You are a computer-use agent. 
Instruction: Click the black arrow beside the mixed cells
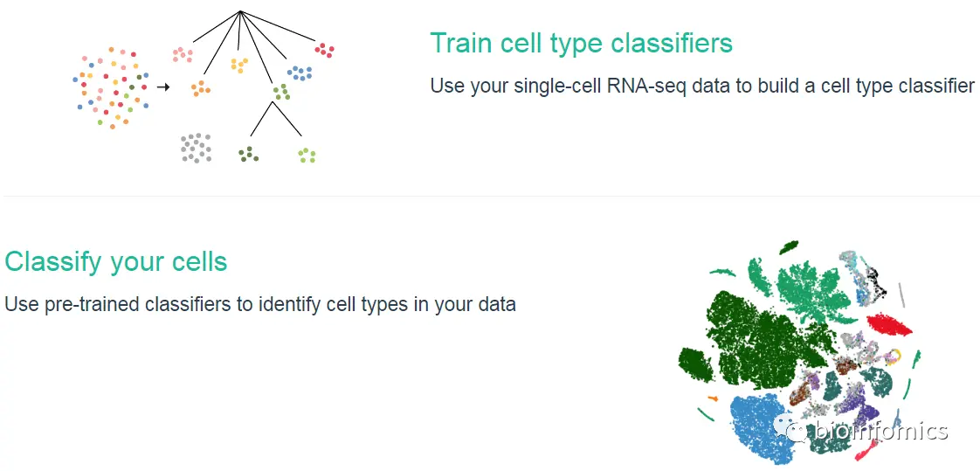(x=163, y=87)
